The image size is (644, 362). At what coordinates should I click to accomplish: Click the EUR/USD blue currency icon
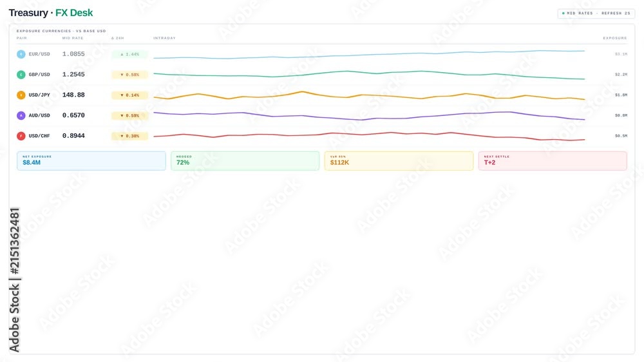click(x=21, y=54)
